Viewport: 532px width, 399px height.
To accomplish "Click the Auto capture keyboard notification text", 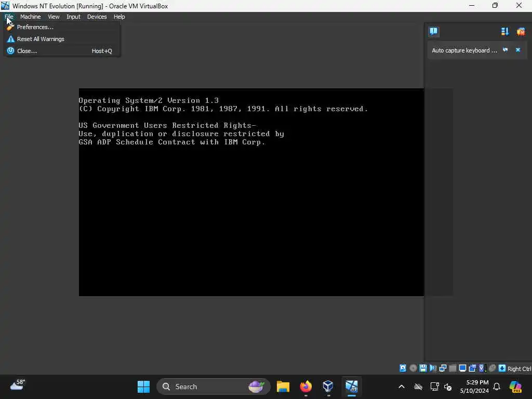I will click(464, 50).
